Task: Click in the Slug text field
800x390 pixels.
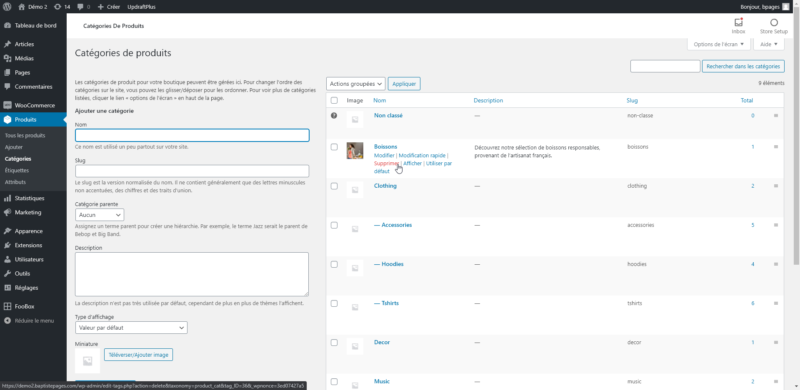Action: [192, 171]
